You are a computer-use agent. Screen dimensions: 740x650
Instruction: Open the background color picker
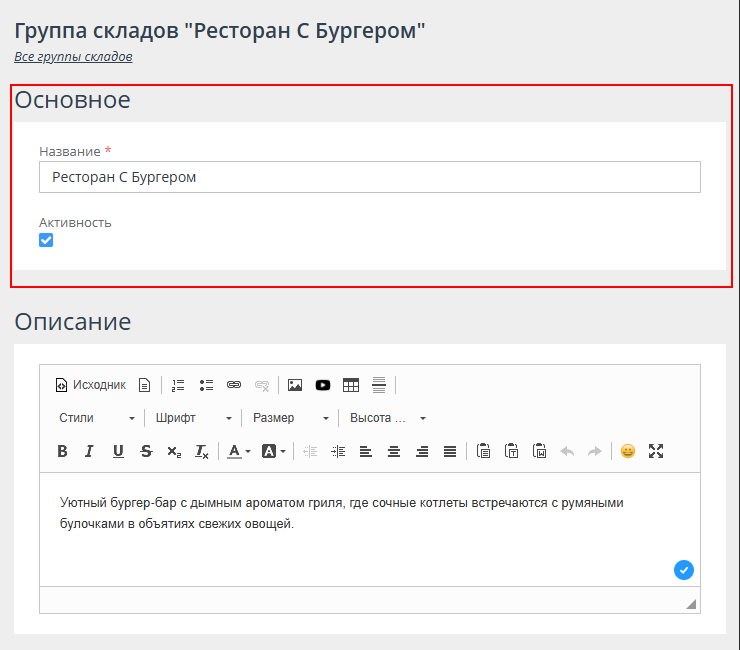pos(274,452)
